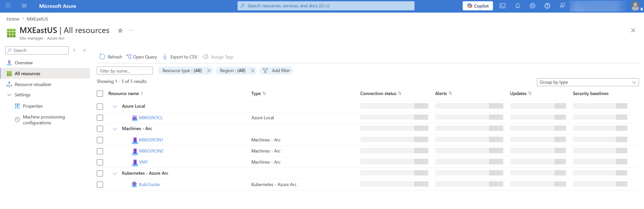Open the Azure portal waffle menu
644x209 pixels.
click(x=8, y=6)
